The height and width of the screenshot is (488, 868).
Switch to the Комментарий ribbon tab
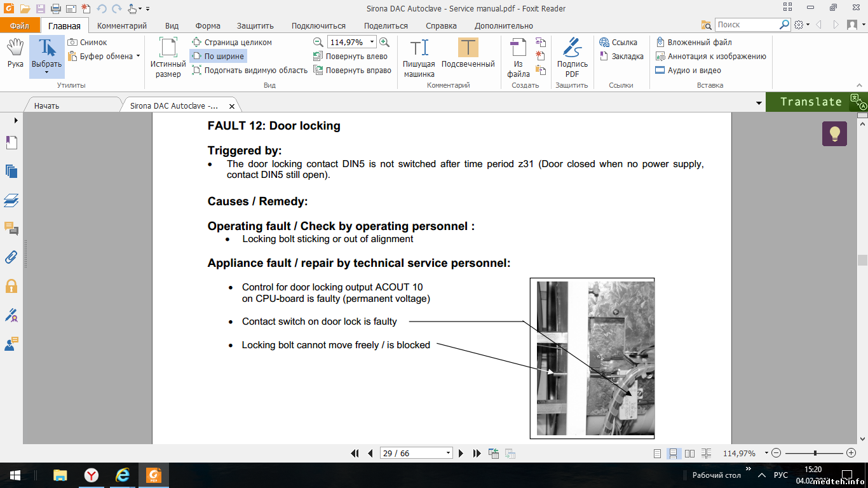(122, 26)
